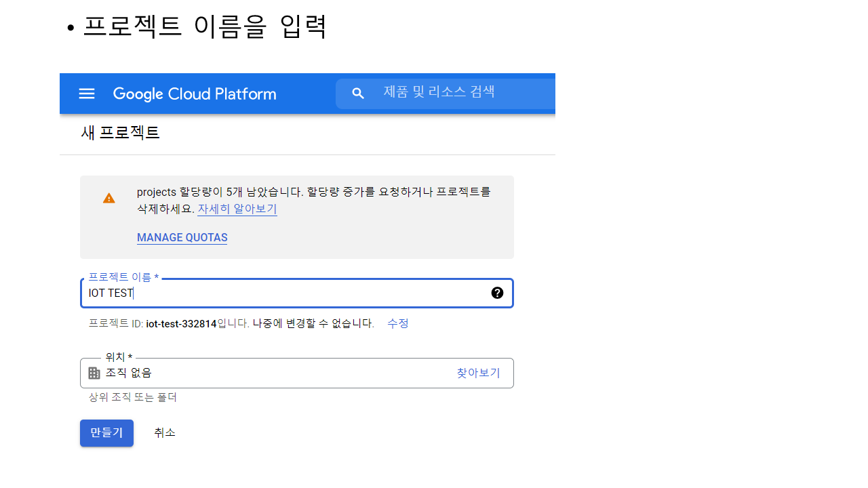Open the 자세히 알아보기 link
Viewport: 868px width, 488px height.
237,209
